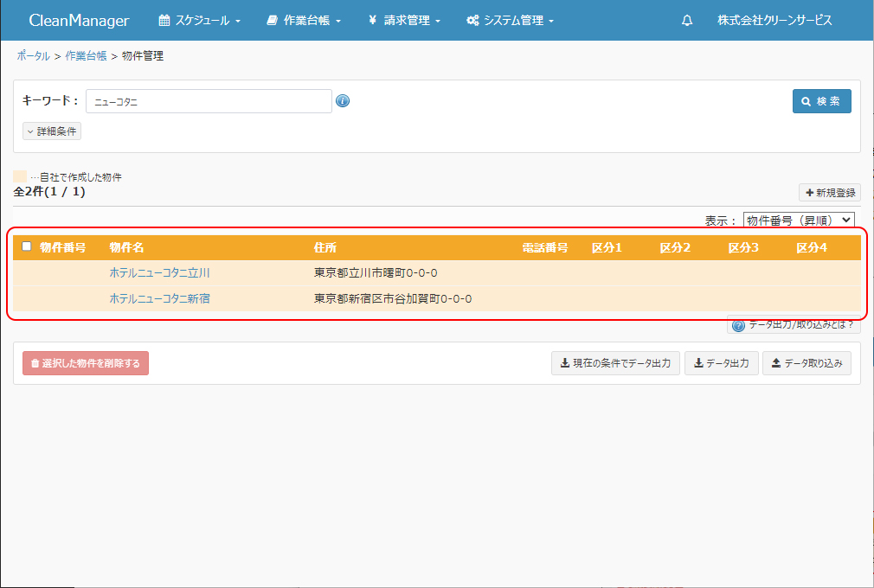Viewport: 874px width, 588px height.
Task: Open the 作業台帳 menu in navbar
Action: click(x=304, y=21)
